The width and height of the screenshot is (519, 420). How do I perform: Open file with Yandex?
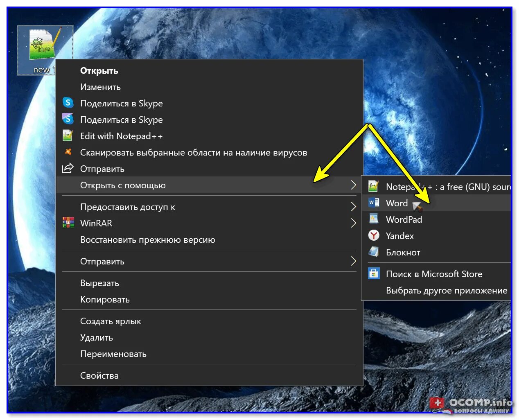436,236
